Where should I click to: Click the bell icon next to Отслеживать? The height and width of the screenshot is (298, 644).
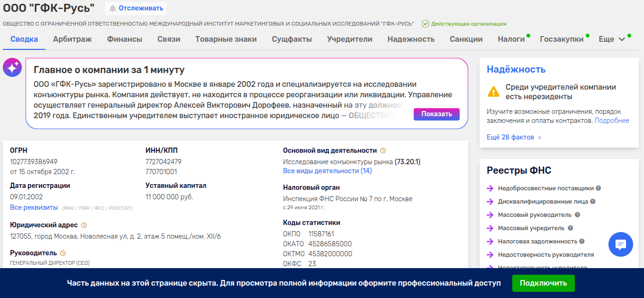pos(113,8)
